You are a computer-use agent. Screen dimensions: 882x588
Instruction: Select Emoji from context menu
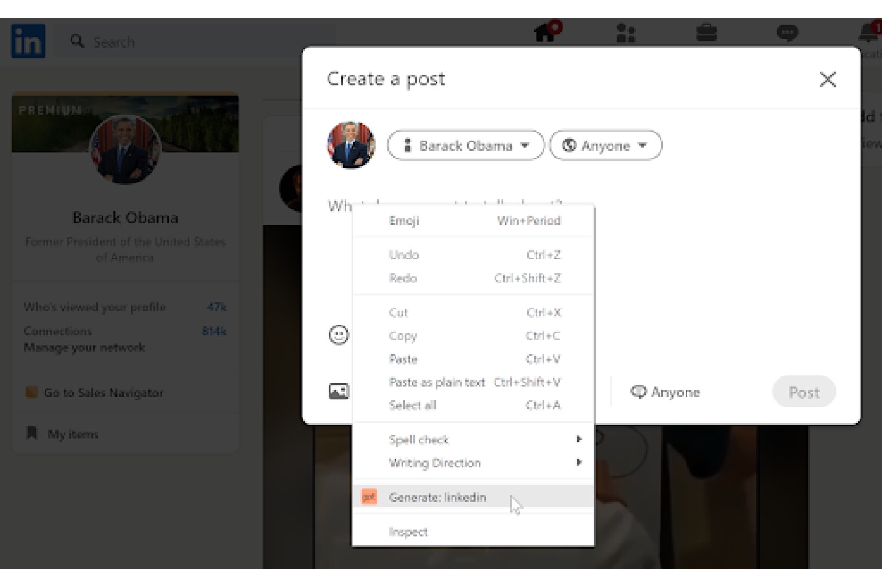pyautogui.click(x=473, y=220)
